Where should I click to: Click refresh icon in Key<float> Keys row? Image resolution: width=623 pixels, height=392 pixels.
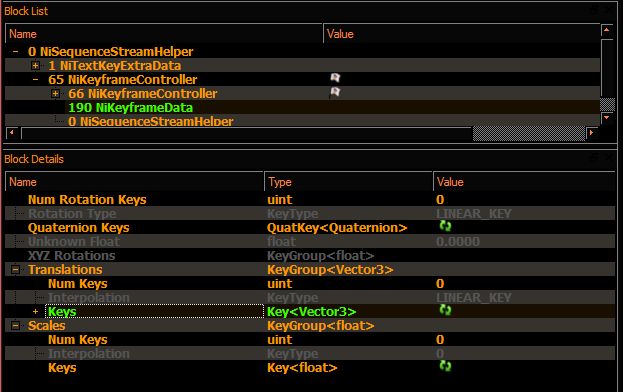pos(445,366)
